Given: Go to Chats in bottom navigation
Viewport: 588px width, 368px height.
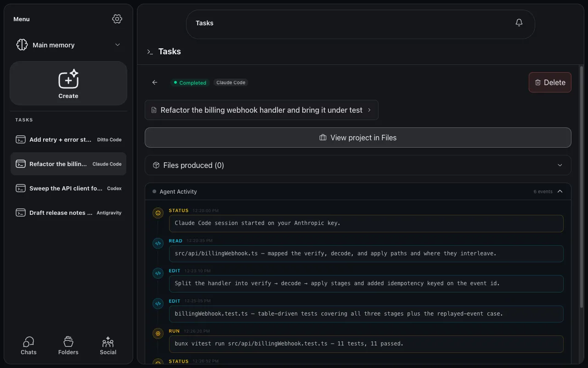Looking at the screenshot, I should pos(28,346).
